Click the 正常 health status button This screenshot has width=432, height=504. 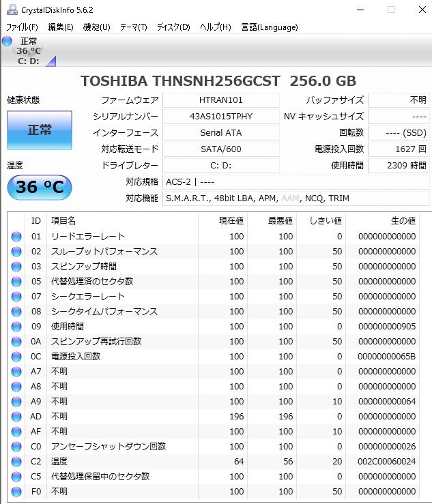coord(40,130)
